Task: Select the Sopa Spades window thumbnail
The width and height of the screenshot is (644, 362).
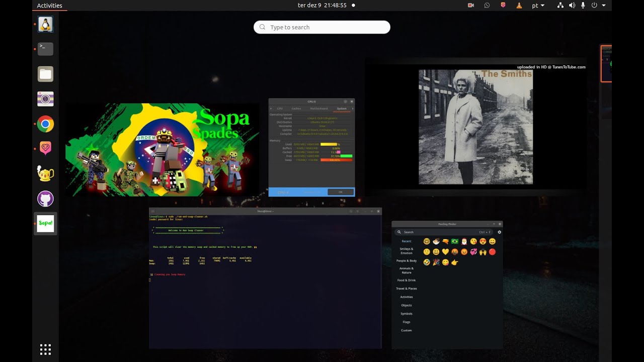Action: (162, 150)
